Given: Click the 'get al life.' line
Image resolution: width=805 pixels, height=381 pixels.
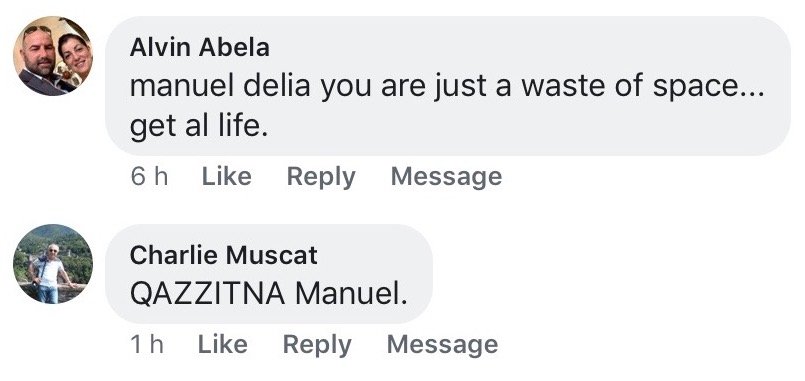Looking at the screenshot, I should pos(199,128).
